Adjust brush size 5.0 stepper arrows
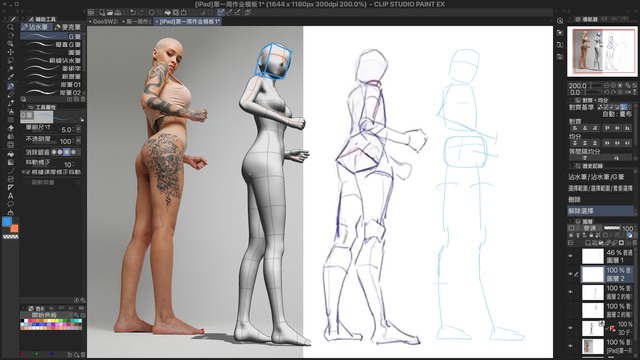 pos(73,129)
